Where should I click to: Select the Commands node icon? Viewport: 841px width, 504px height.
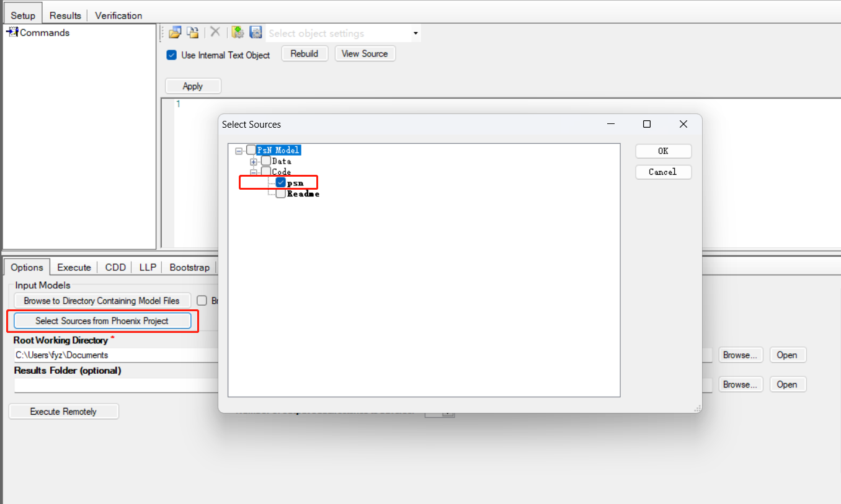[x=12, y=32]
